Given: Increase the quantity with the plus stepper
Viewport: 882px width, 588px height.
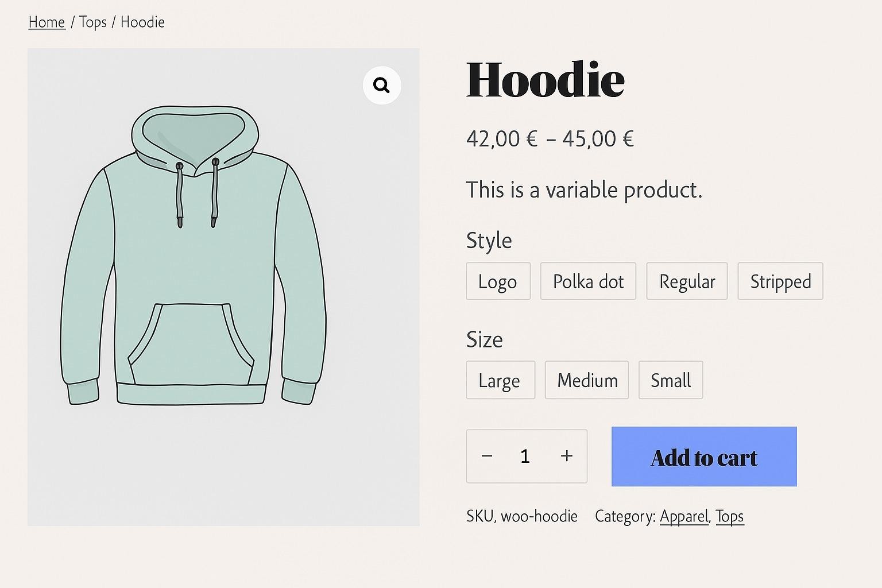Looking at the screenshot, I should [x=566, y=456].
